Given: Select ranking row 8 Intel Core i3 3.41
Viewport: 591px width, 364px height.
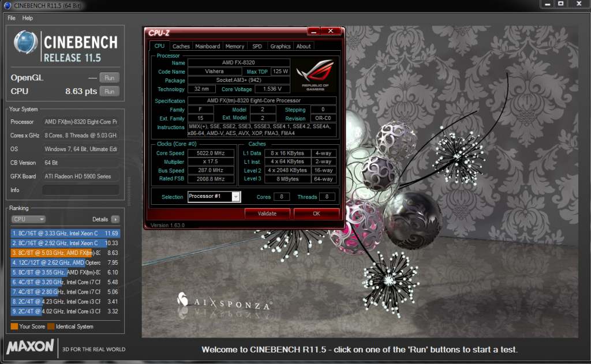Looking at the screenshot, I should (x=65, y=302).
